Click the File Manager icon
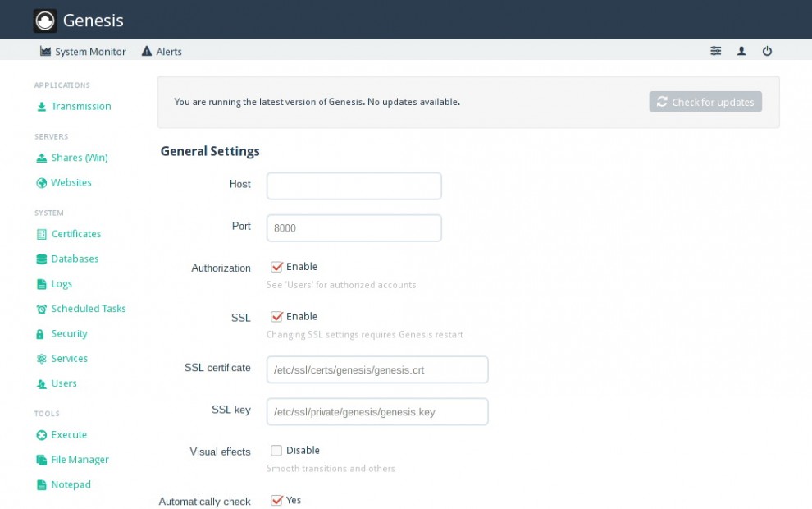812x509 pixels. point(42,460)
